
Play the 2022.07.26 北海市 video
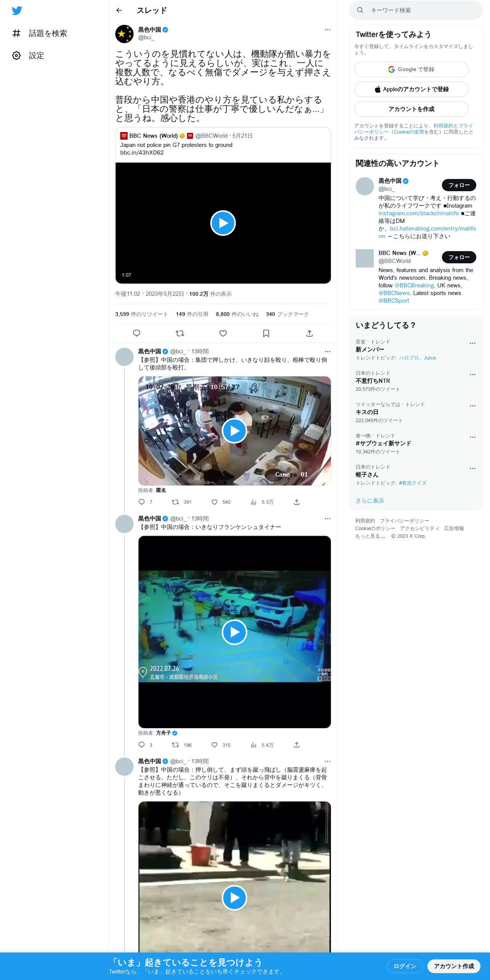234,632
